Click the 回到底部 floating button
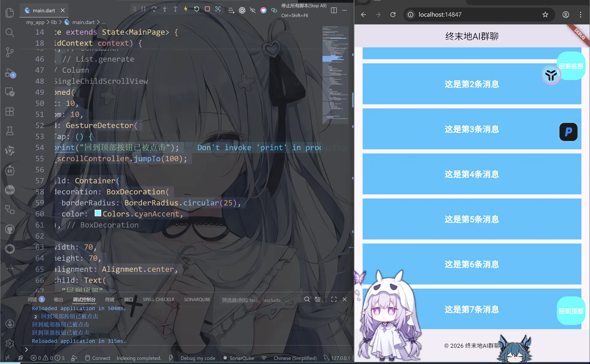590x364 pixels. tap(571, 66)
